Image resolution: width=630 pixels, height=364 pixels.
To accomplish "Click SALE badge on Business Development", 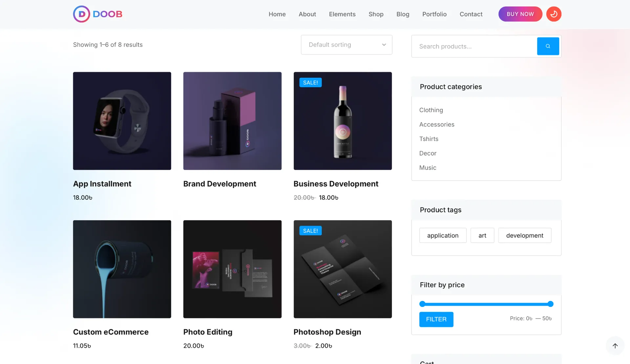I will pos(310,83).
